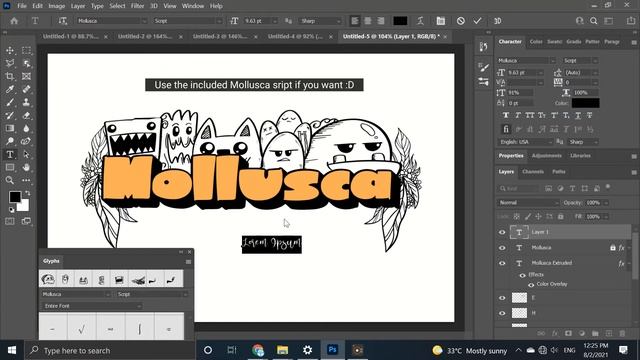Center text in options bar
Image resolution: width=640 pixels, height=360 pixels.
click(368, 21)
